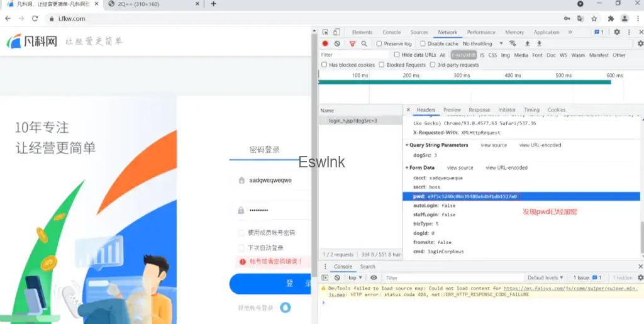The width and height of the screenshot is (644, 324).
Task: Check the Disable cache checkbox
Action: click(x=423, y=44)
